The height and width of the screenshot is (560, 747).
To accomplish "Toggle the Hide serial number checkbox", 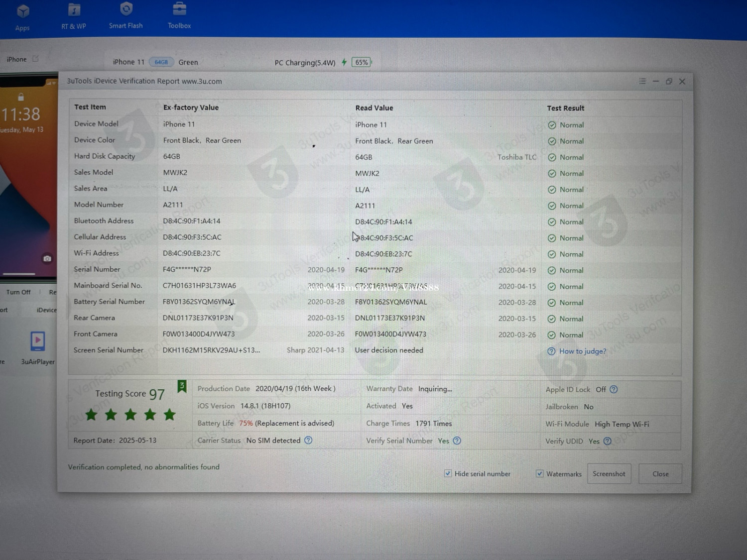I will pyautogui.click(x=448, y=473).
